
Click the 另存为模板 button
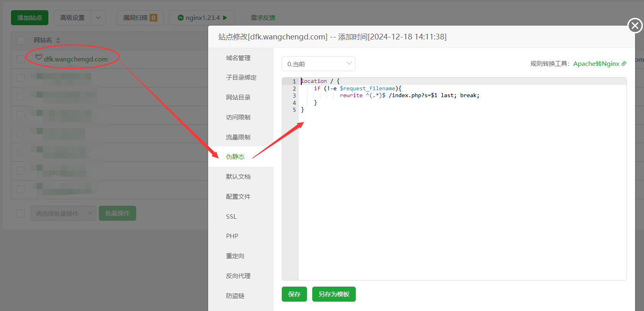coord(334,294)
